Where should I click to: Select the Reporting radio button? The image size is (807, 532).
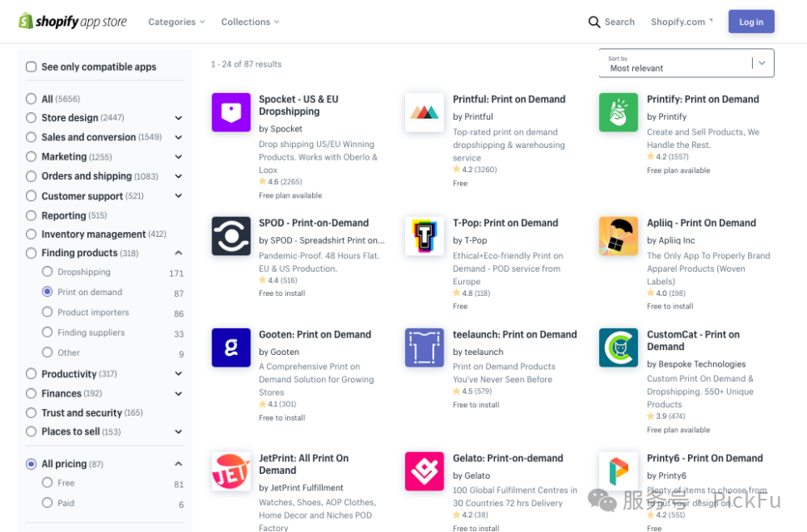[x=32, y=215]
